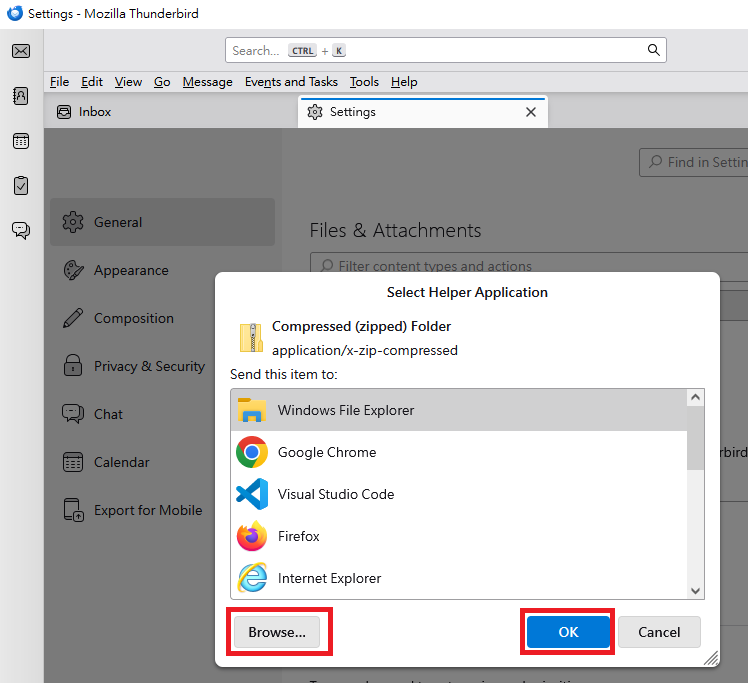Open the Help menu
Viewport: 748px width, 683px height.
tap(404, 82)
